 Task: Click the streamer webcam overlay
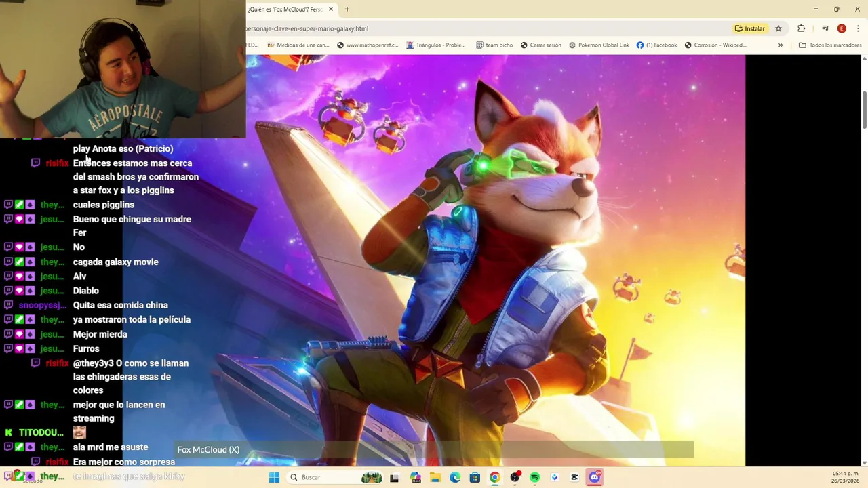point(123,69)
